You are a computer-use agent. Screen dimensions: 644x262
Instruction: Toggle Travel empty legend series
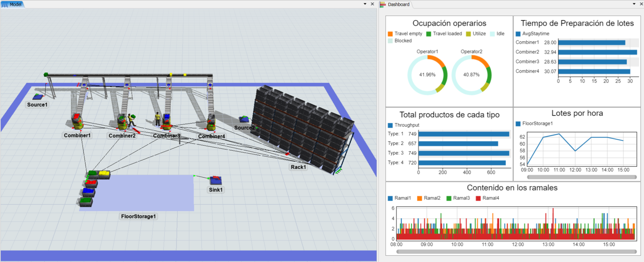click(x=408, y=34)
